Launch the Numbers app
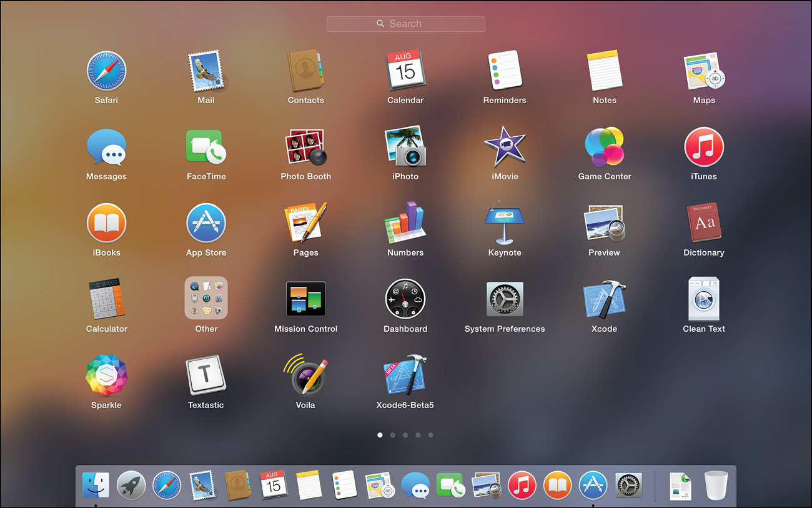 click(405, 223)
